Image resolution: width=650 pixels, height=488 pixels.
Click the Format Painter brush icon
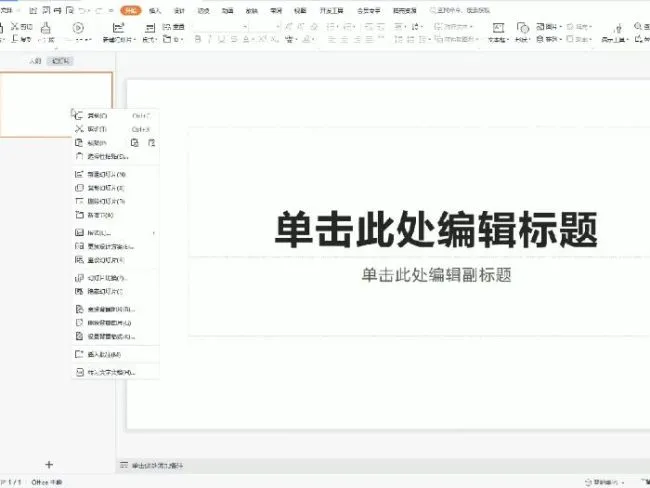coord(46,28)
